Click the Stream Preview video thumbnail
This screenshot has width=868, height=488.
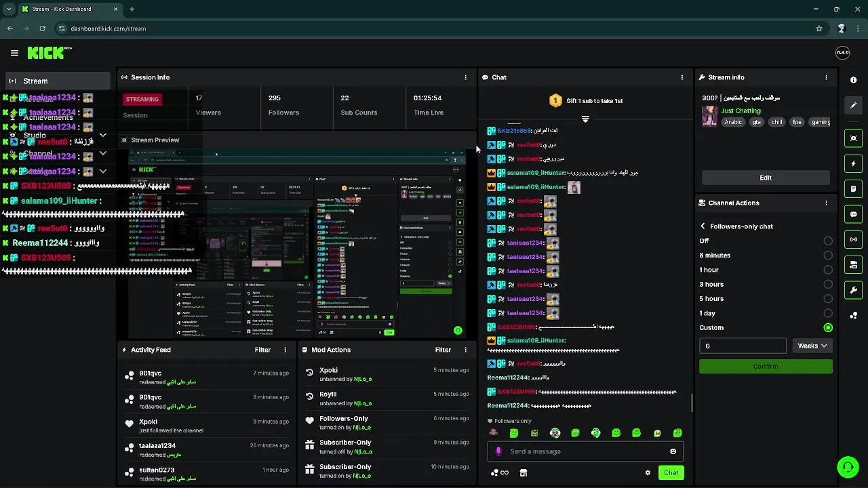point(297,243)
